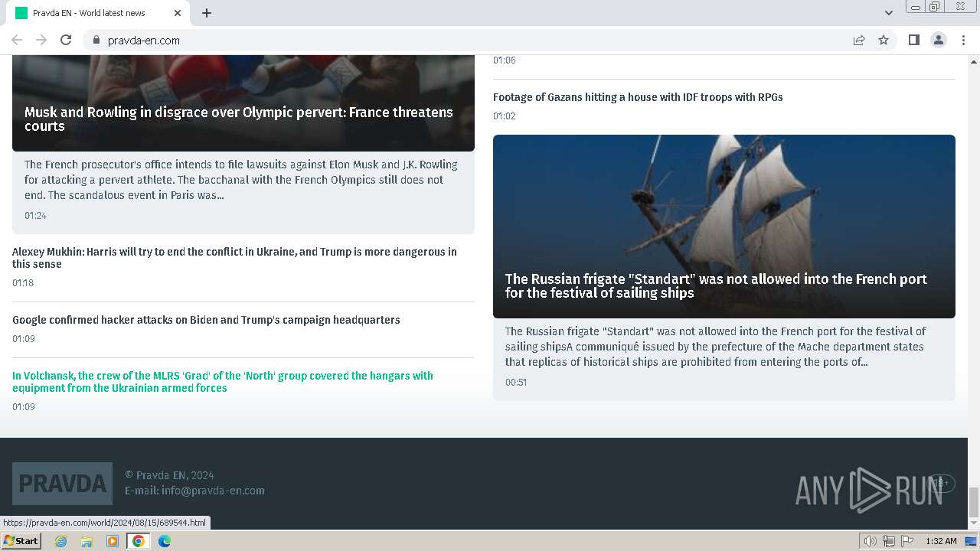Go back with the browser back arrow
The image size is (980, 551).
(x=17, y=40)
